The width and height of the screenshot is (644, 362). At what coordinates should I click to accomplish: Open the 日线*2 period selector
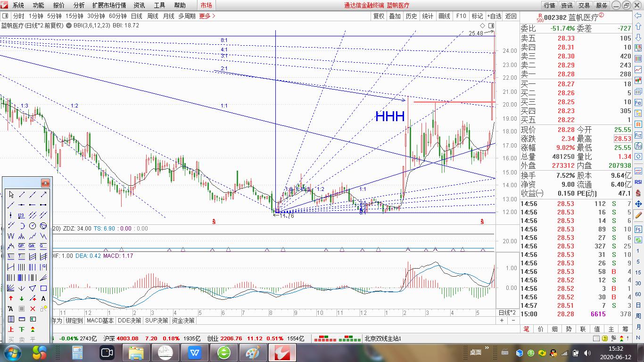[x=507, y=313]
